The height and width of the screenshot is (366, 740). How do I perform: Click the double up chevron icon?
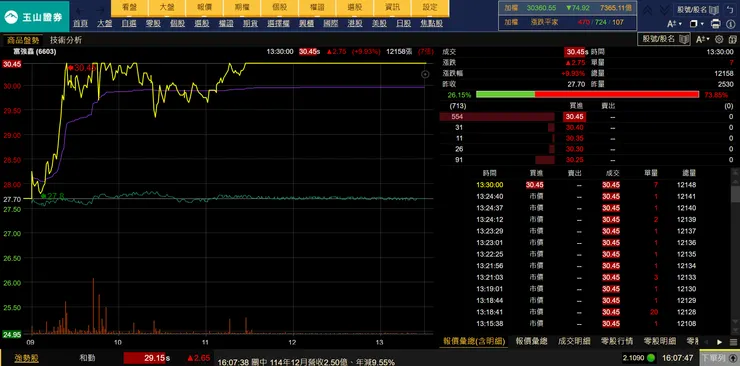tap(648, 11)
